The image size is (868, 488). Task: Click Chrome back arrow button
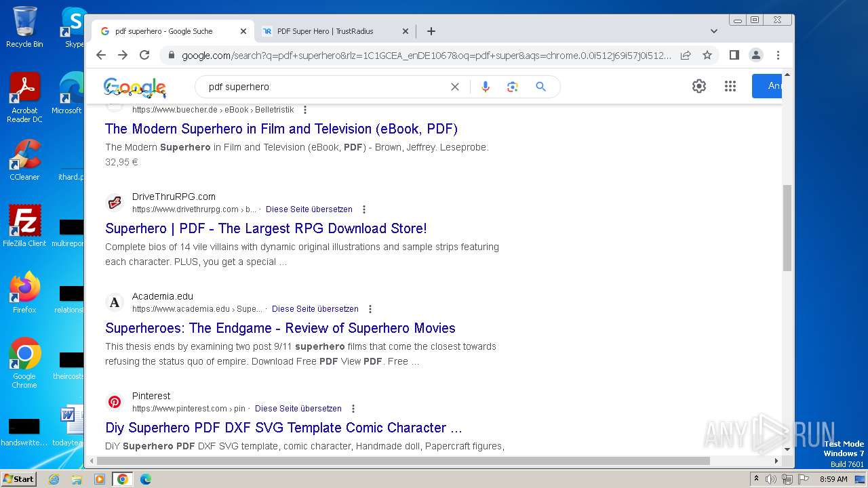click(101, 55)
